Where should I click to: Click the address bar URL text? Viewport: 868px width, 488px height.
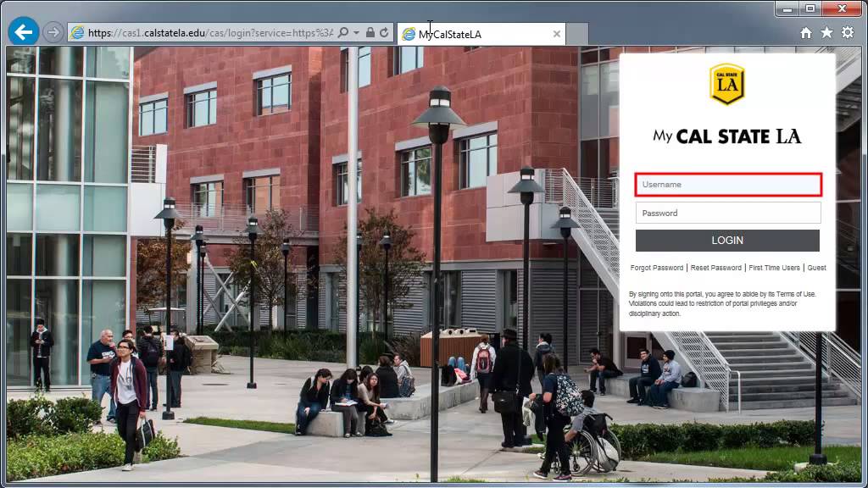210,33
